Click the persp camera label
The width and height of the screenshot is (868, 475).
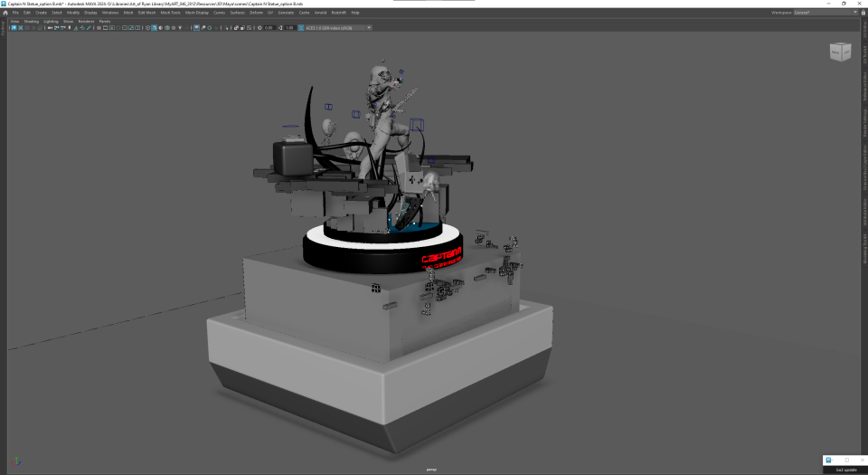431,470
